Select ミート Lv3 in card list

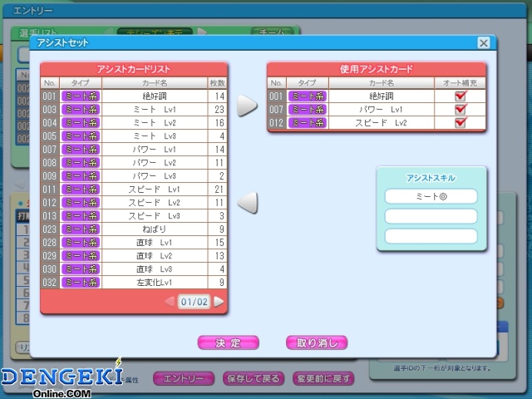tap(134, 136)
